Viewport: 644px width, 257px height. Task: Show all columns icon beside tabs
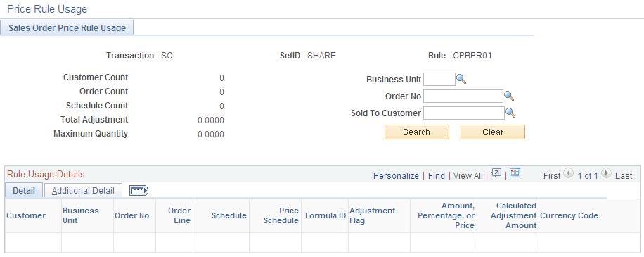click(139, 190)
